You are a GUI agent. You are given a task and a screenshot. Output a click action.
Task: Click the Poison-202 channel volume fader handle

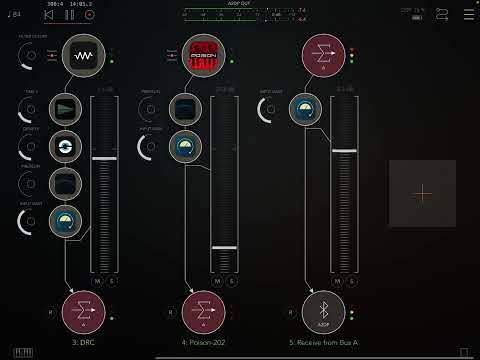[224, 248]
